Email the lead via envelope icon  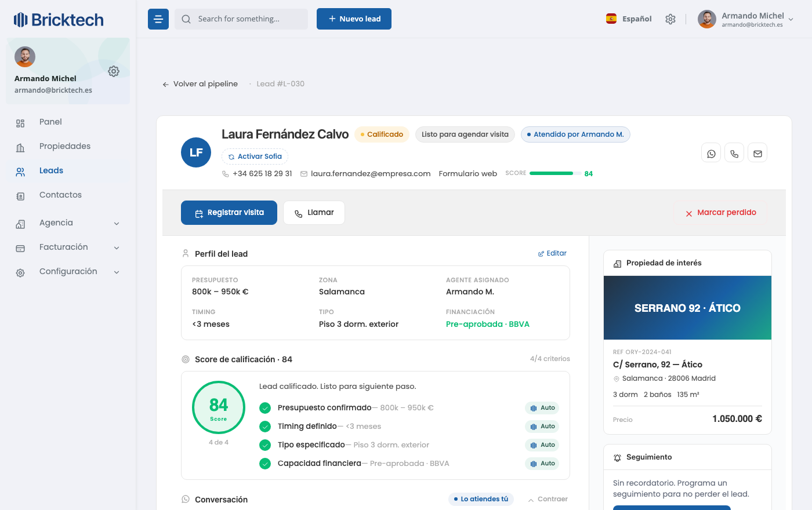click(757, 154)
